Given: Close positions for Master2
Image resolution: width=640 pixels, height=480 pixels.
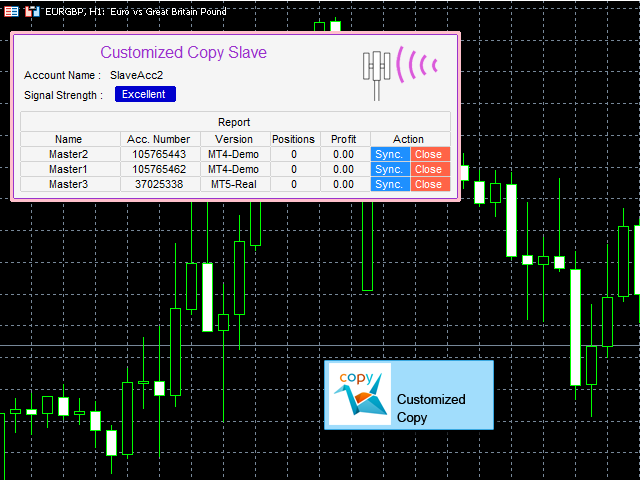Looking at the screenshot, I should [430, 154].
